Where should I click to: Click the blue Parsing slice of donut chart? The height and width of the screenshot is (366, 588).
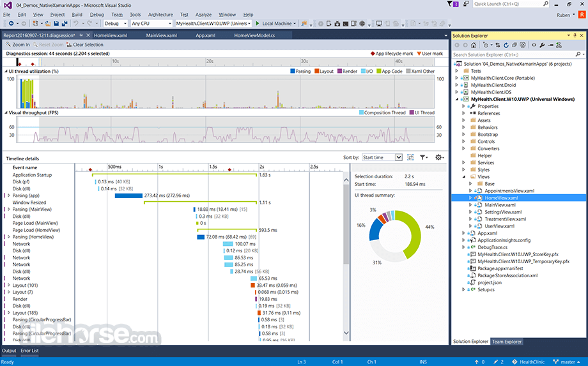pyautogui.click(x=376, y=230)
